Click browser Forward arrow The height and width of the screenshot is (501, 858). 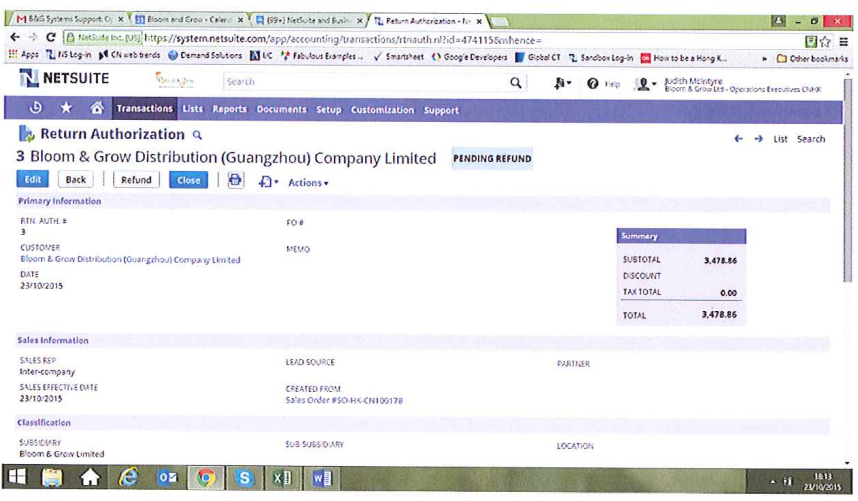coord(33,37)
